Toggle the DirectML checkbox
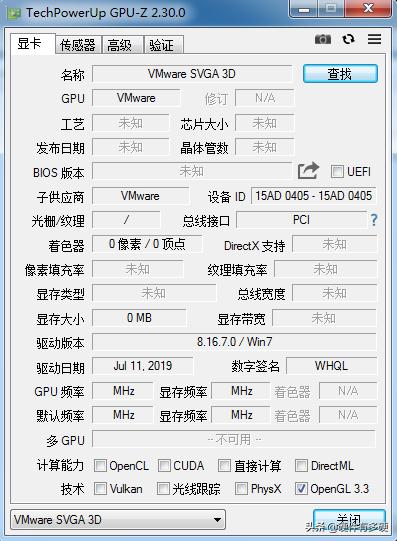 pos(301,465)
